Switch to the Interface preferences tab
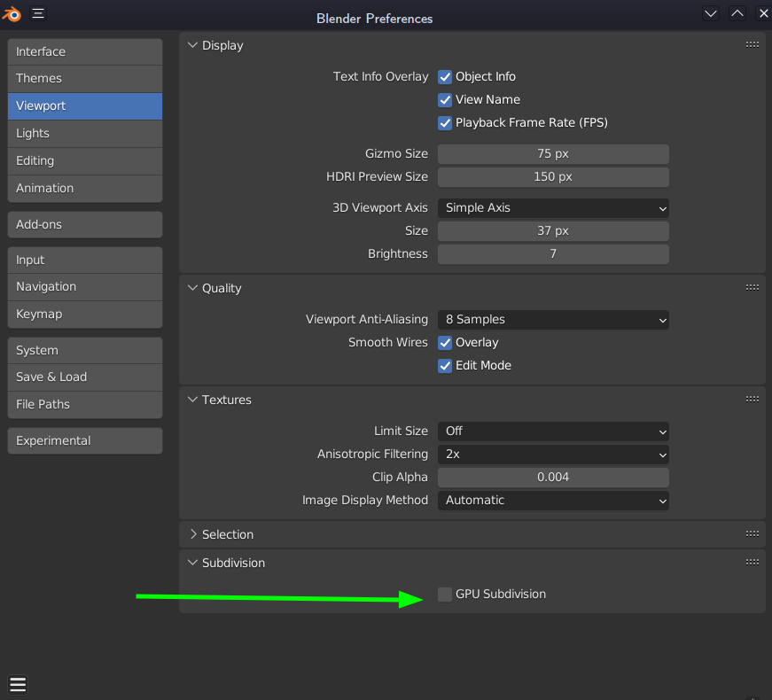 (85, 51)
